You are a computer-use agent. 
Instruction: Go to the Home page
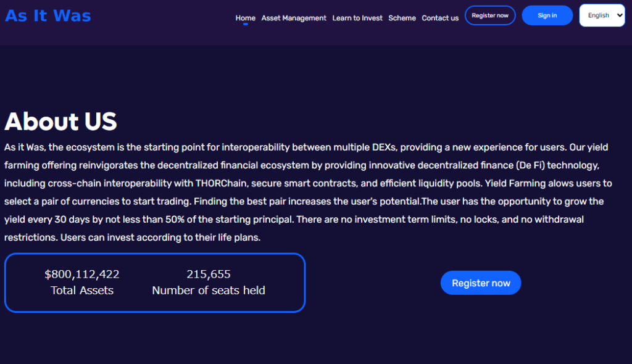[245, 18]
